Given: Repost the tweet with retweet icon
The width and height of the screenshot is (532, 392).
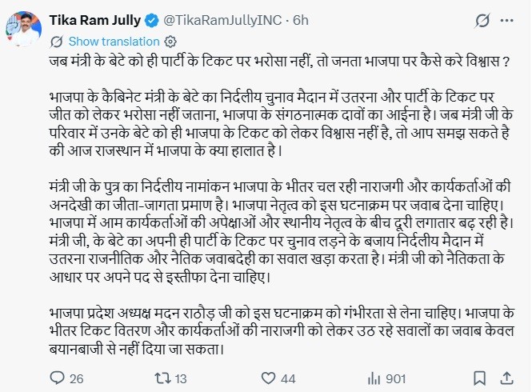Looking at the screenshot, I should [x=163, y=378].
